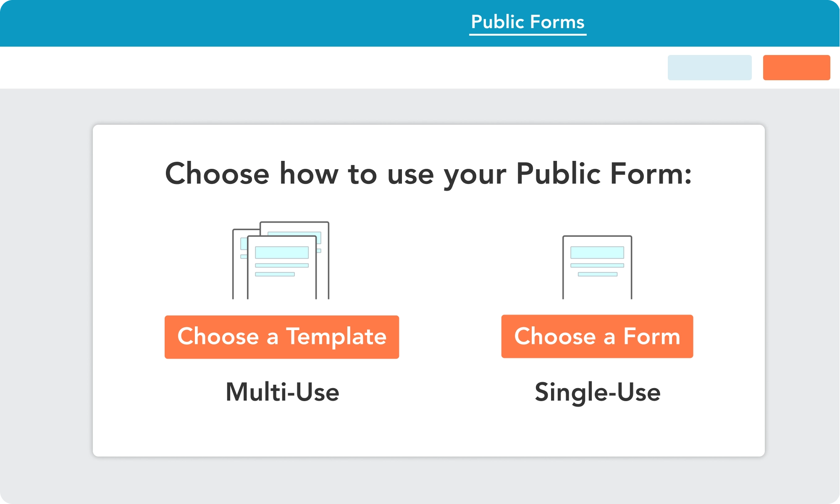Viewport: 840px width, 504px height.
Task: Click the middle line on front template page
Action: (281, 265)
